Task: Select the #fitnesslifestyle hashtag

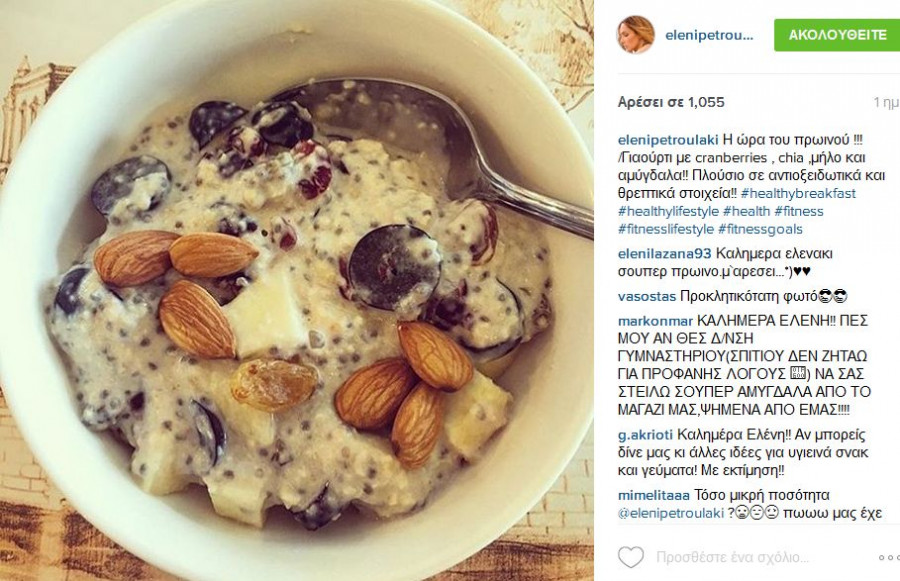Action: (x=666, y=229)
